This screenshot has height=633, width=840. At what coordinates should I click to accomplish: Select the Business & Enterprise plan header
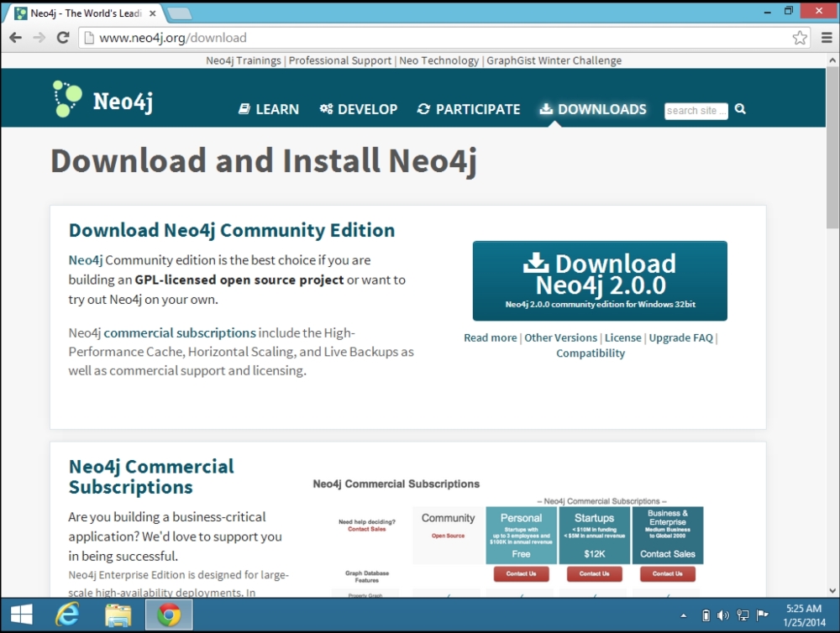668,535
